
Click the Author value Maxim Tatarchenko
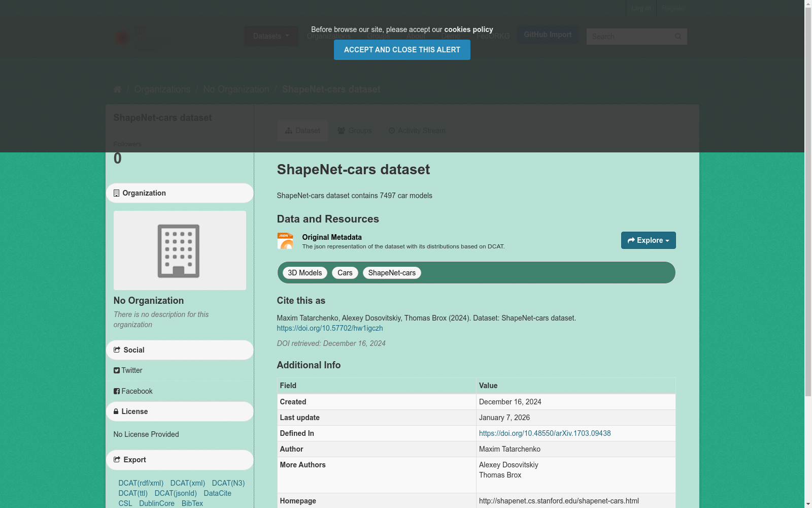(510, 449)
